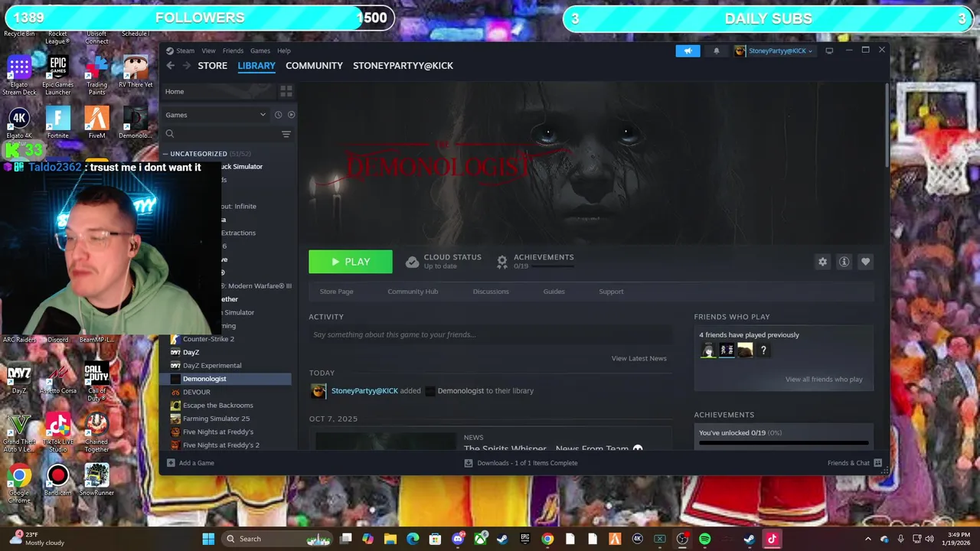This screenshot has height=551, width=980.
Task: Open the Steam menu
Action: pos(185,51)
